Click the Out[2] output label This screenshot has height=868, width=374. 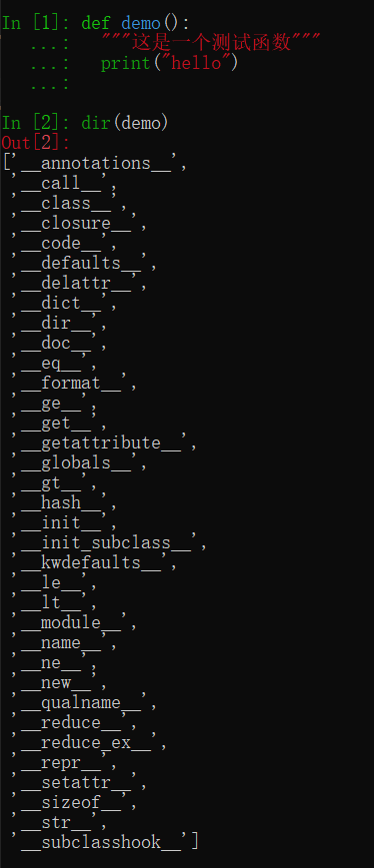[x=36, y=143]
